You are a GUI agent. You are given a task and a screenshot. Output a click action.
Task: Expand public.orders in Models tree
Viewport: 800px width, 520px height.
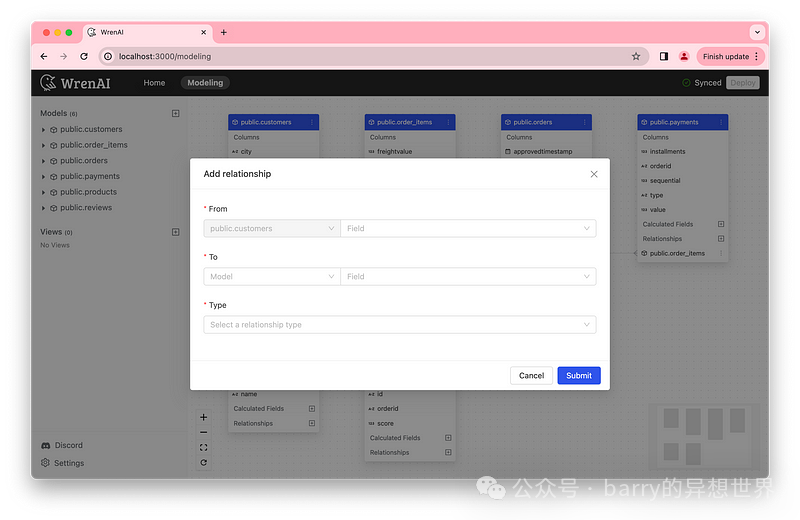(43, 161)
